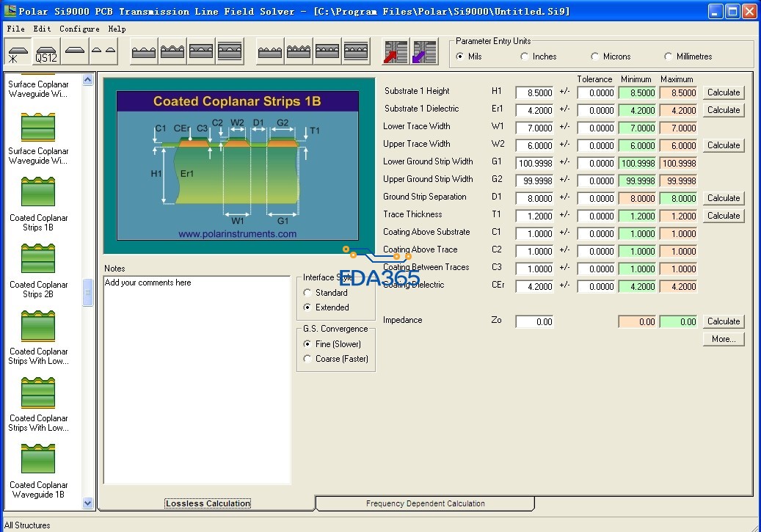Click the red arrow stackup toolbar icon

(396, 52)
